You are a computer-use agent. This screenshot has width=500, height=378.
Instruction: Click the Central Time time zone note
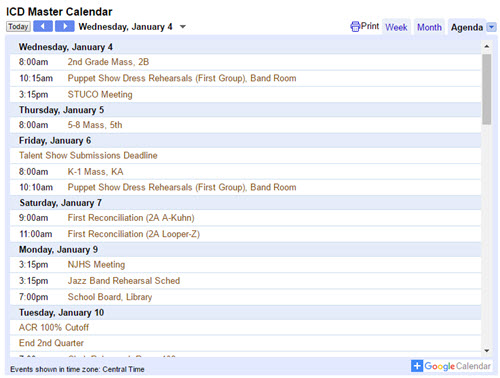[x=77, y=369]
